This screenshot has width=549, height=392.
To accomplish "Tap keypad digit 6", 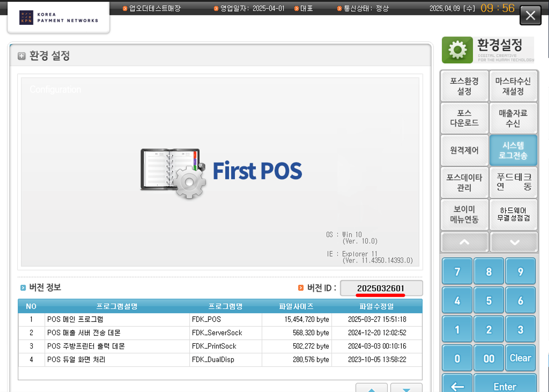I will pos(521,300).
